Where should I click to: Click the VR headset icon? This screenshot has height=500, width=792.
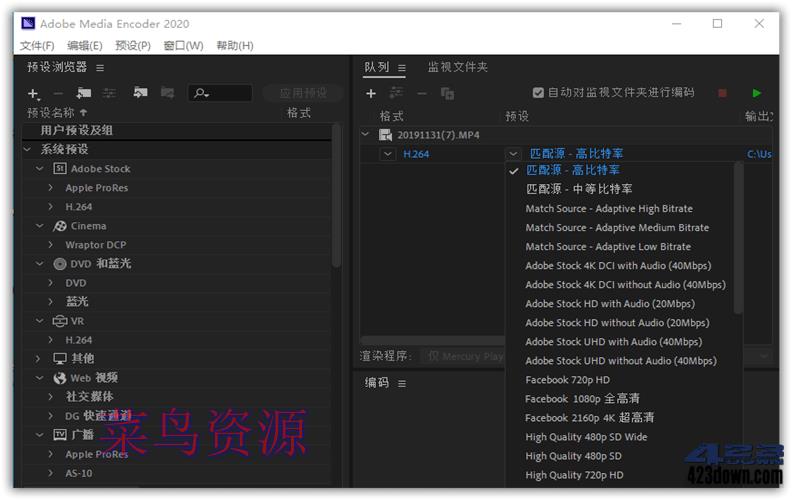[60, 321]
